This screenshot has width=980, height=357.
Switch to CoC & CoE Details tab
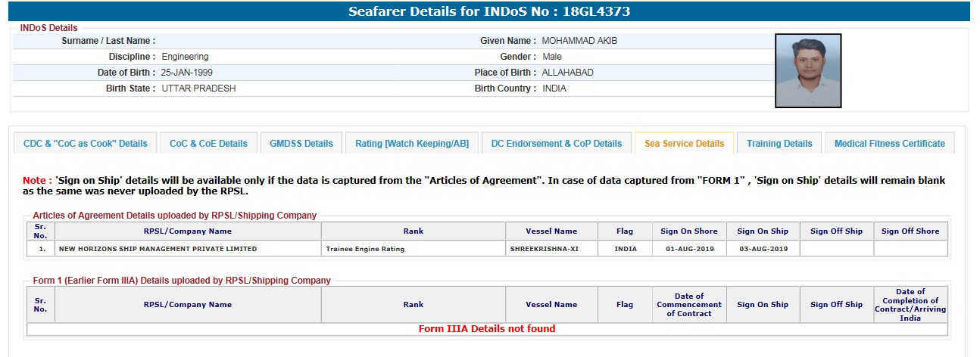click(208, 144)
